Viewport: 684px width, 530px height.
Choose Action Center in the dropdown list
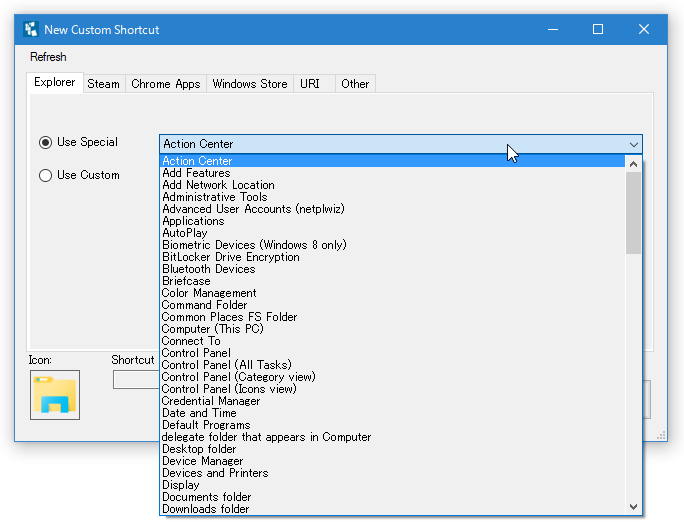393,161
